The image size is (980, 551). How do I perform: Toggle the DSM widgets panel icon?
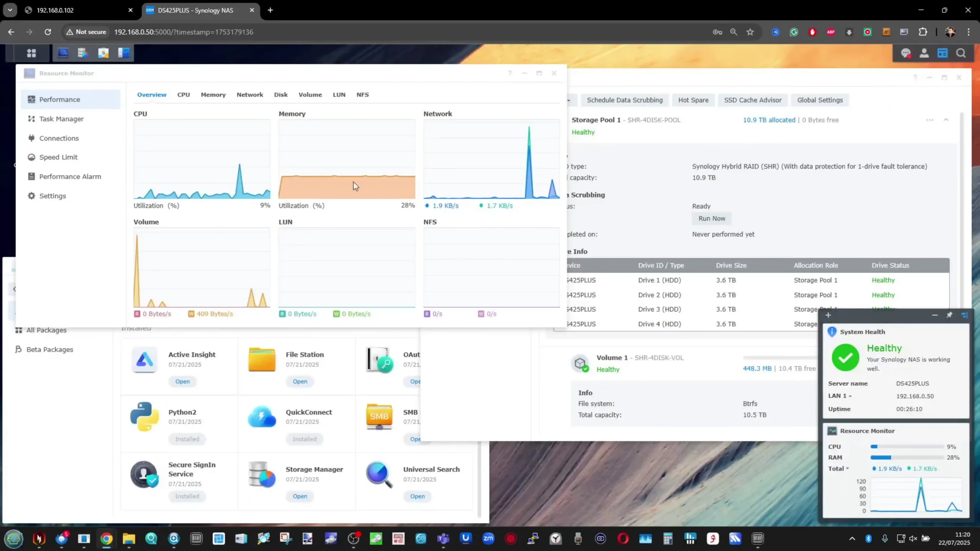[942, 53]
